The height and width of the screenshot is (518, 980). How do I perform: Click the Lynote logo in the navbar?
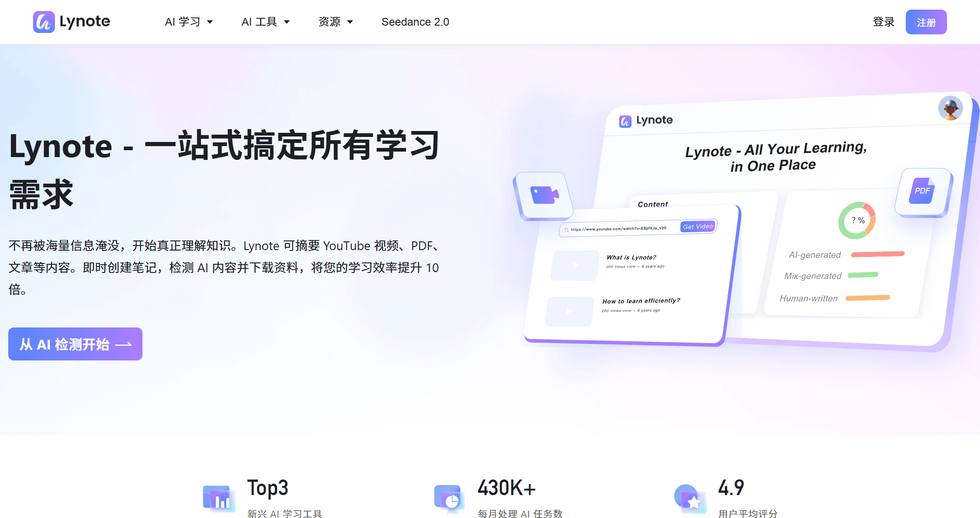pos(71,22)
